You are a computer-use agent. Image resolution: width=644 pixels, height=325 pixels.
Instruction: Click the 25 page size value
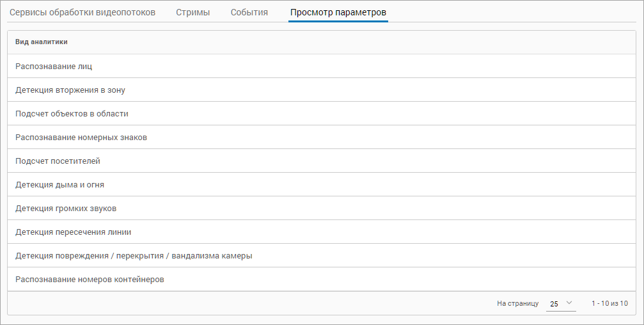click(554, 304)
